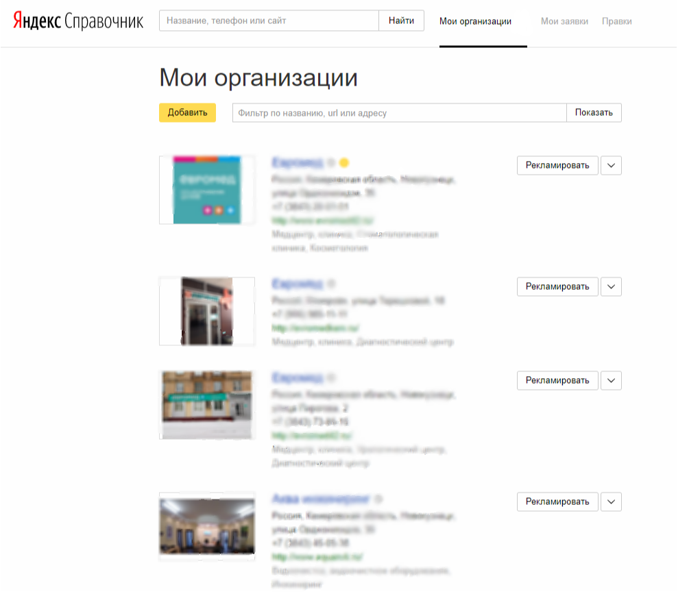This screenshot has width=700, height=596.
Task: Open the fourth organization's blurred name link
Action: (x=321, y=498)
